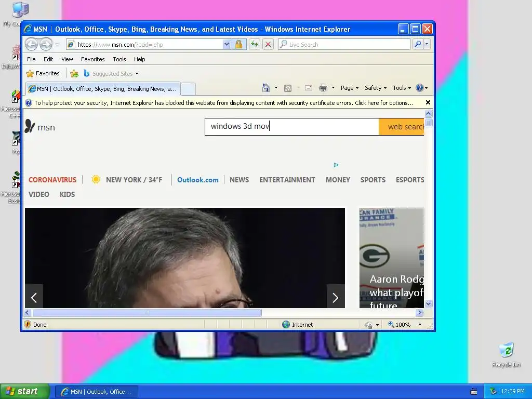Expand the Print options dropdown arrow
The width and height of the screenshot is (532, 399).
333,88
